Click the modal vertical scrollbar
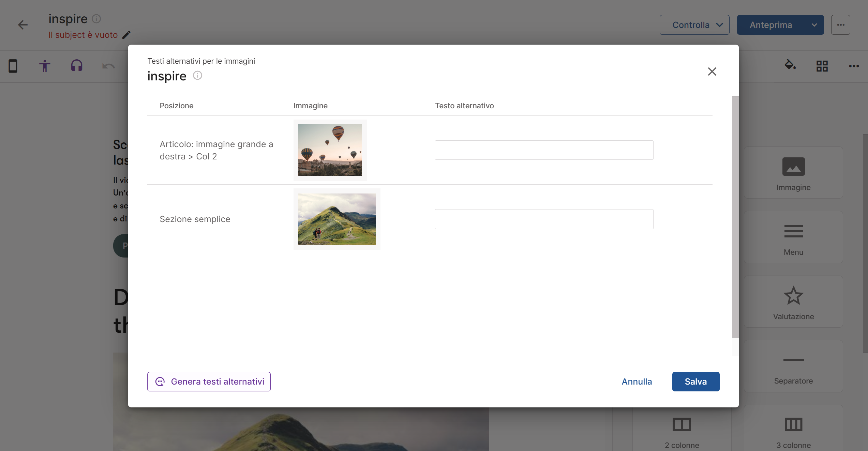 tap(735, 217)
